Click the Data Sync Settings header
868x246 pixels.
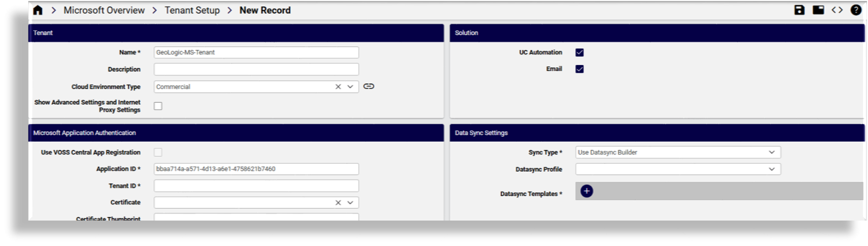(x=657, y=133)
